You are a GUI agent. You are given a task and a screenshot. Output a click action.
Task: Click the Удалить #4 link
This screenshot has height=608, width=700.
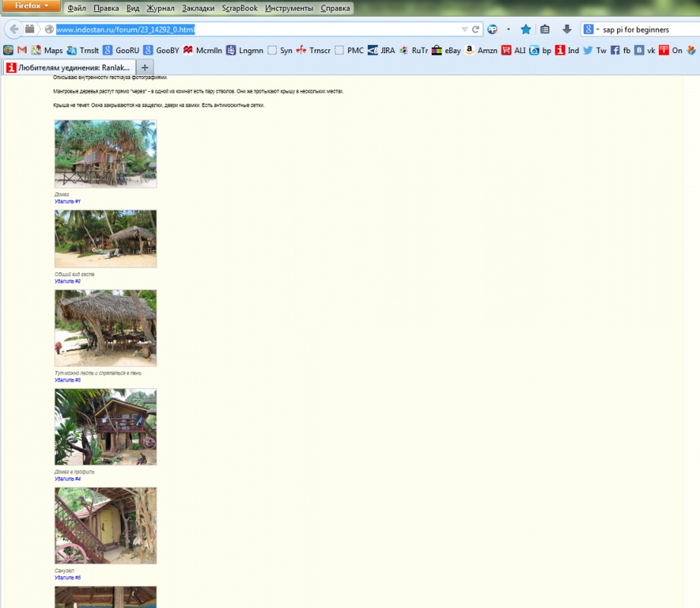pyautogui.click(x=68, y=479)
